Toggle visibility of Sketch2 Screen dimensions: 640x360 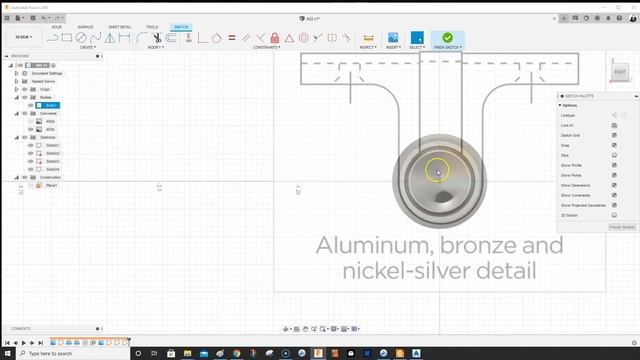point(31,153)
